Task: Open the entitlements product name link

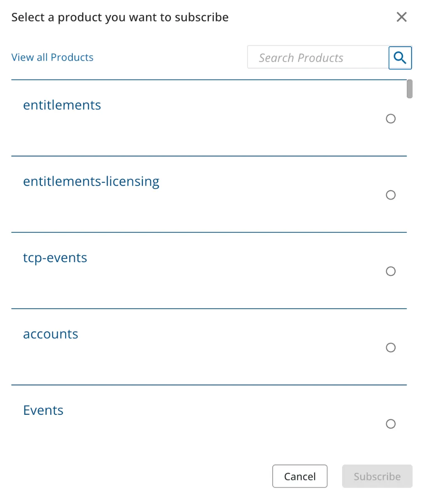Action: point(62,105)
